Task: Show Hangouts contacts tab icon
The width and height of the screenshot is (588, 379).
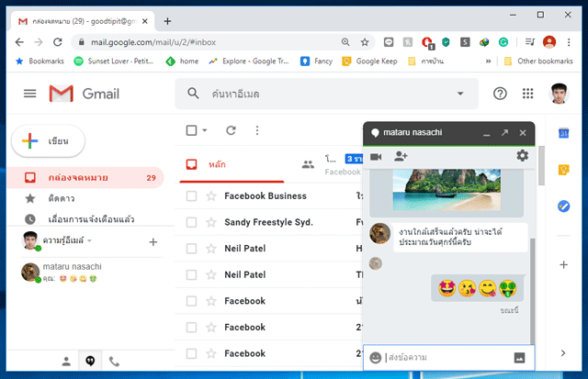Action: click(66, 362)
